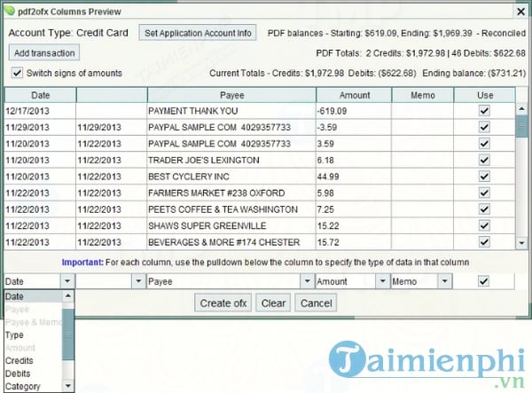This screenshot has width=532, height=393.
Task: Choose Debits from the dropdown list
Action: [x=19, y=373]
